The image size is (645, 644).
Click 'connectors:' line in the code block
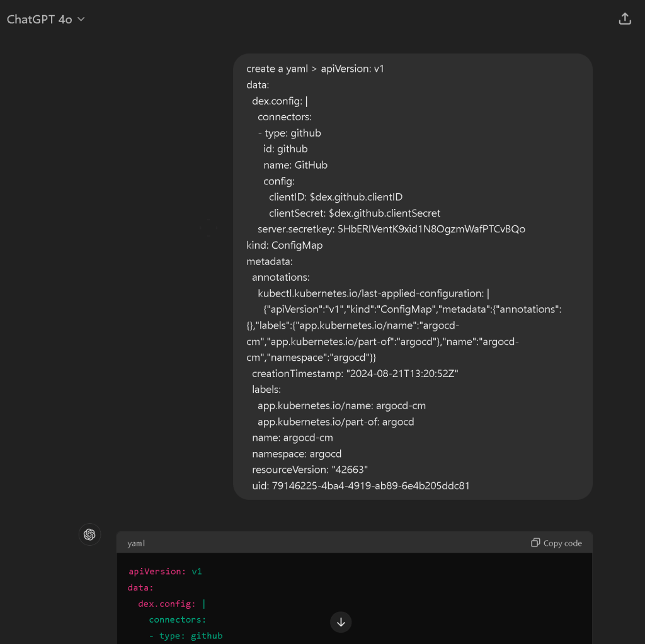(x=177, y=619)
